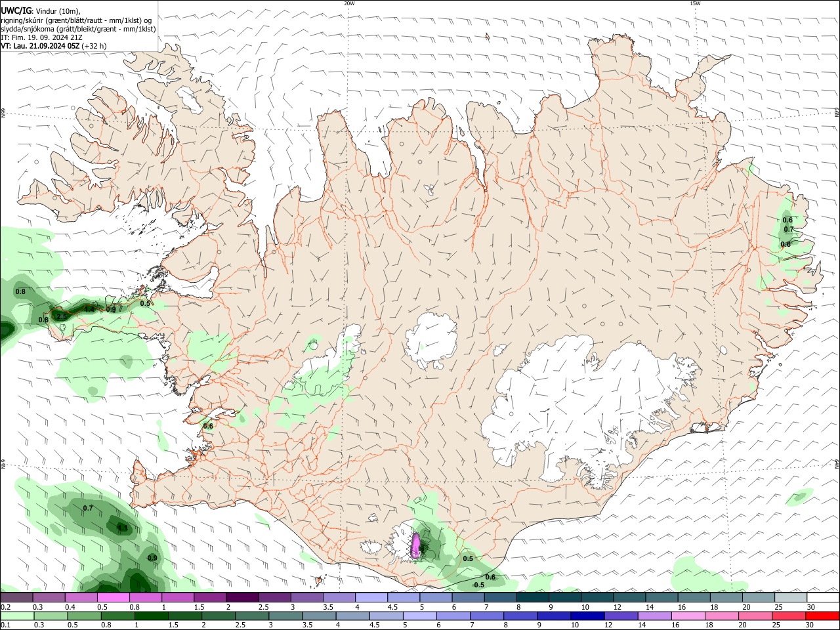Click the 0.7 value over the southwest sea

pyautogui.click(x=88, y=508)
